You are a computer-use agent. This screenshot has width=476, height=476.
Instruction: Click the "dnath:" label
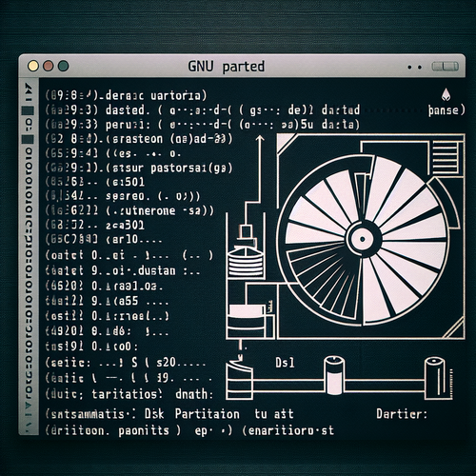(194, 394)
